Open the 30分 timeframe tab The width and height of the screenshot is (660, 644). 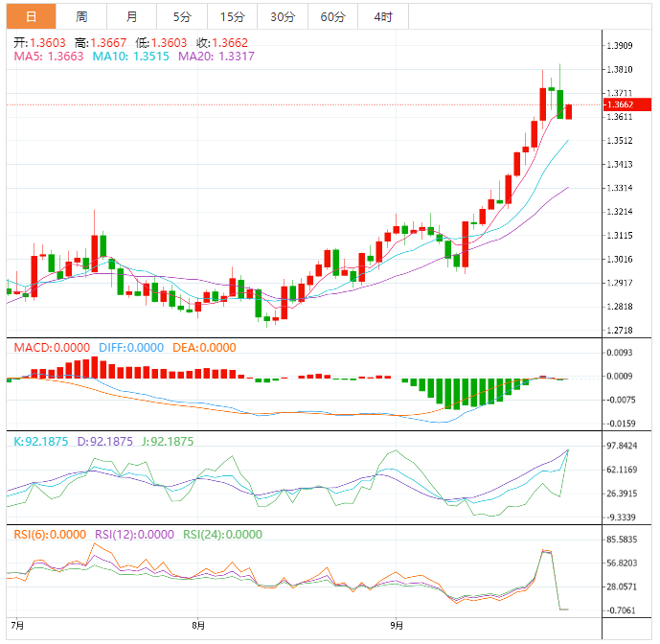pos(283,17)
